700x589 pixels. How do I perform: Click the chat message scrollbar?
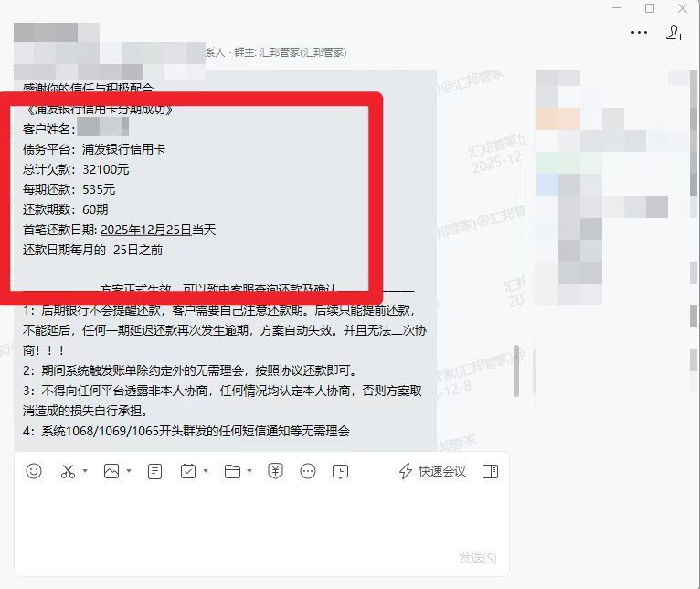[516, 370]
